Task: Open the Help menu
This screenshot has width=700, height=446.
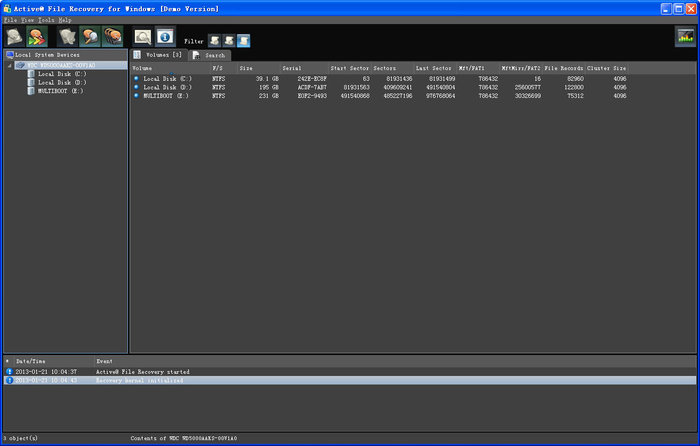Action: (65, 20)
